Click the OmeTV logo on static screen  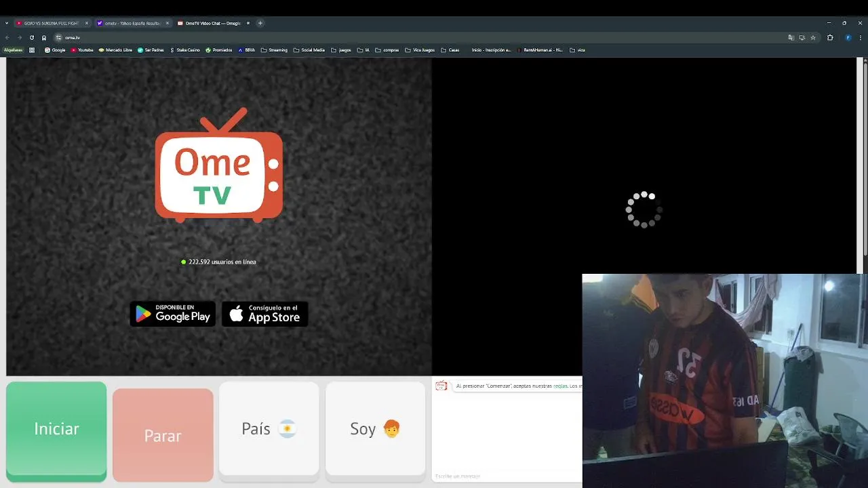219,165
